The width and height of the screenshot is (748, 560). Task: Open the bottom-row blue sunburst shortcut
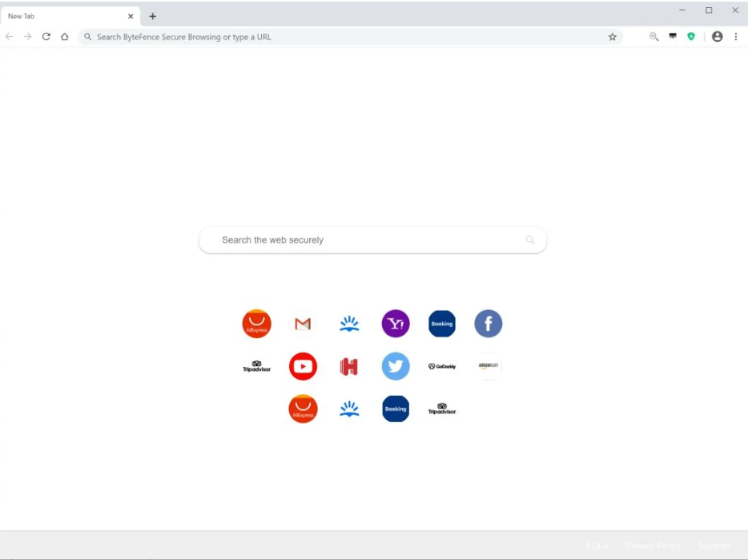[x=349, y=409]
